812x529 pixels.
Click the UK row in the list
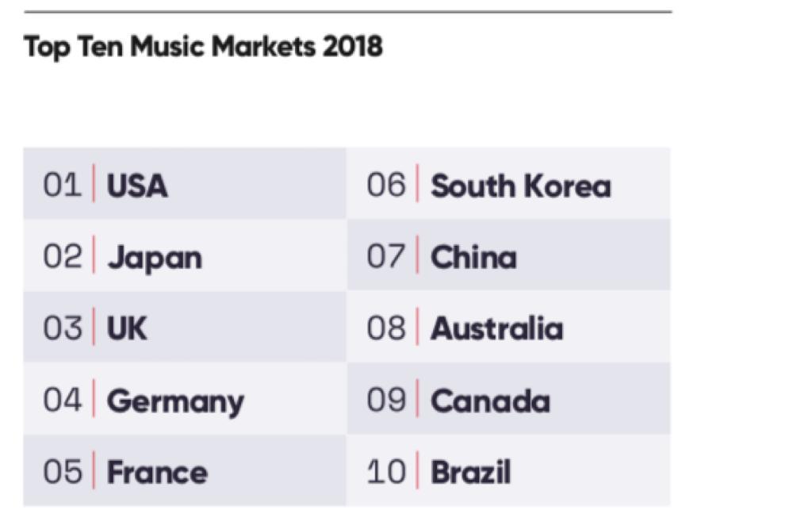pyautogui.click(x=185, y=327)
